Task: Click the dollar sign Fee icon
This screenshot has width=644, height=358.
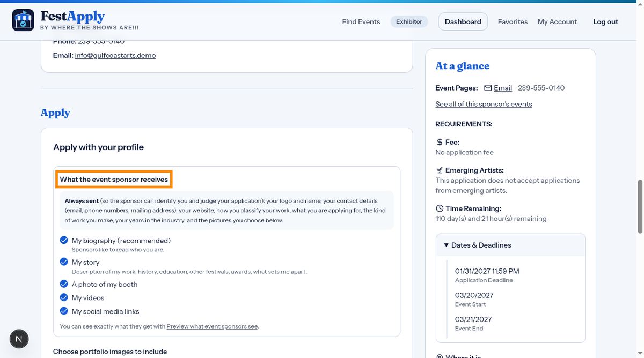Action: pos(440,142)
